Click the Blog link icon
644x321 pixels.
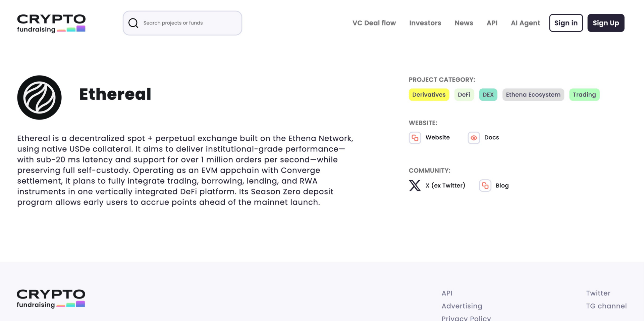coord(485,186)
